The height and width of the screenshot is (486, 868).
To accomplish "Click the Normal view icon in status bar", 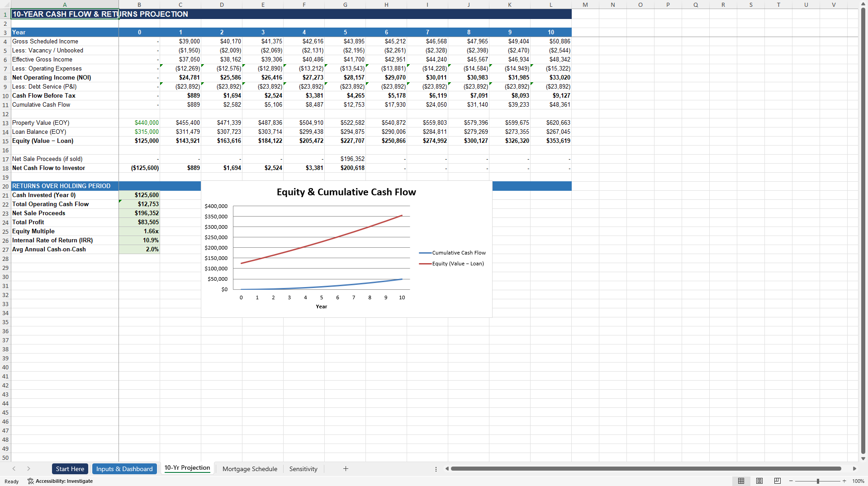I will [741, 481].
